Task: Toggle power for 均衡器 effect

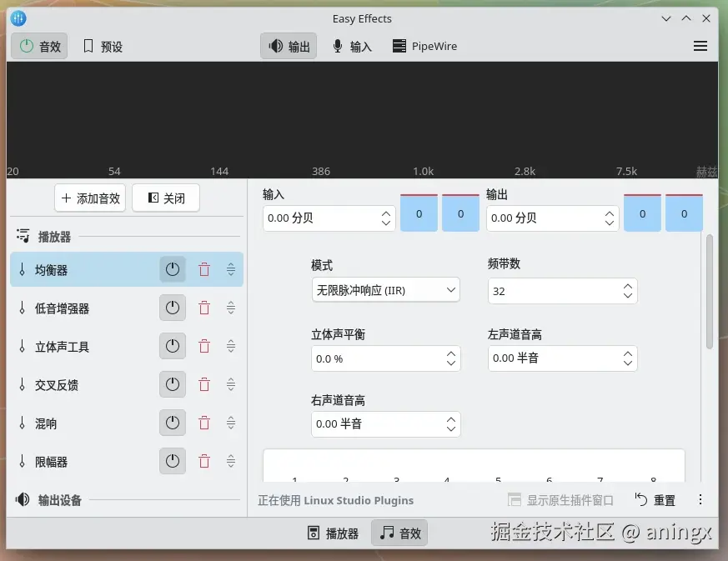Action: click(173, 269)
